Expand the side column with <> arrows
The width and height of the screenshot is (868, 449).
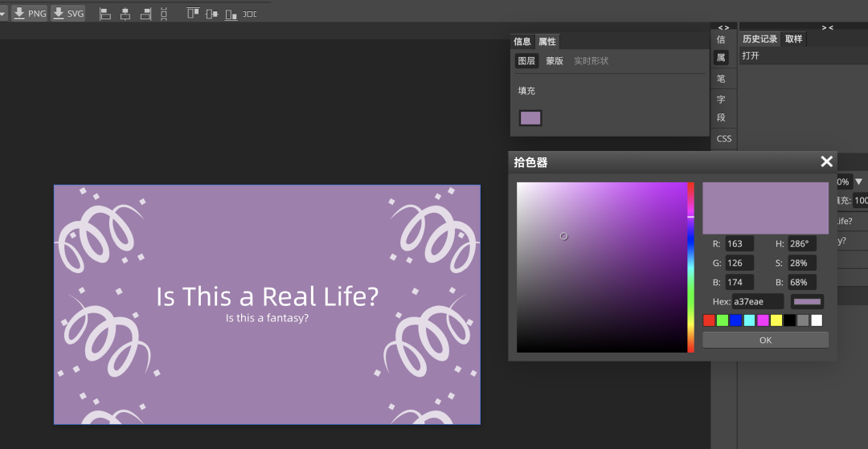point(723,27)
